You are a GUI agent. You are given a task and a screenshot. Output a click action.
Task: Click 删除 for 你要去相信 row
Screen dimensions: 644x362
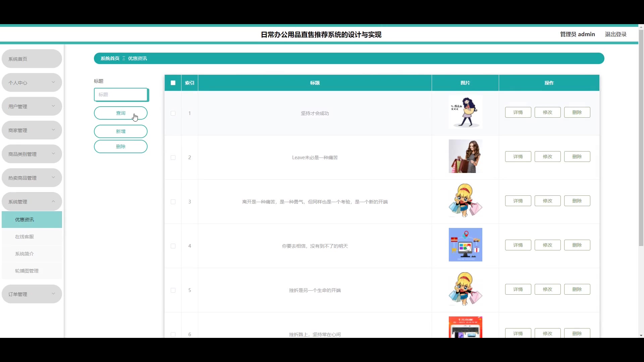[577, 245]
